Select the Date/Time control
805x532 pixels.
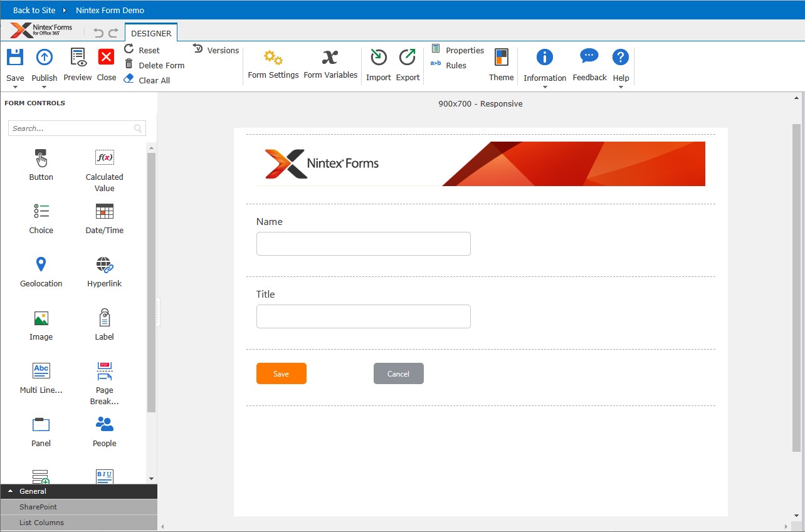coord(104,218)
